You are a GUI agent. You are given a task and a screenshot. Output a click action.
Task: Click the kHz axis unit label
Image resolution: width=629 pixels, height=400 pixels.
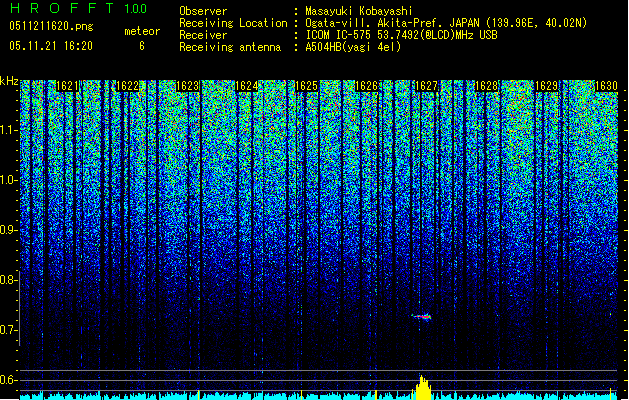(9, 81)
